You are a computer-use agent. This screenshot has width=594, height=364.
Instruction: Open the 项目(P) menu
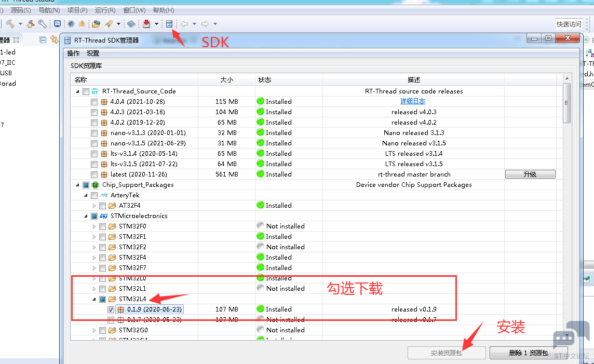tap(77, 10)
